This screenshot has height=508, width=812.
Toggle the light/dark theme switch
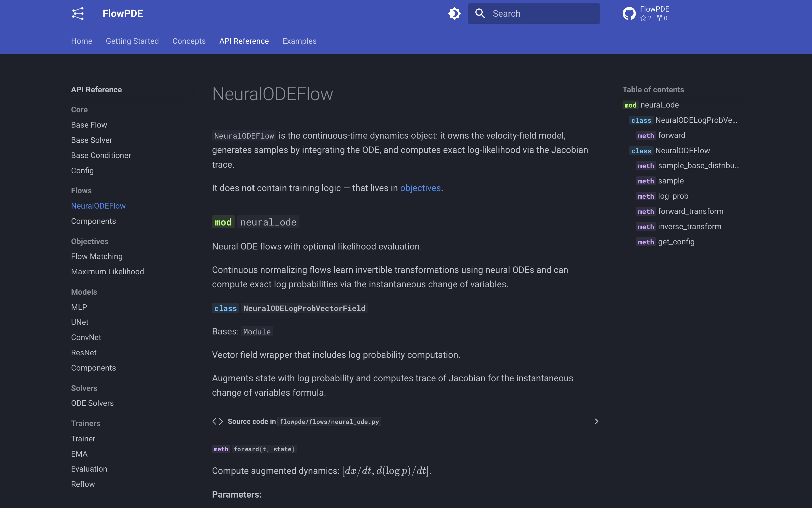pos(454,14)
